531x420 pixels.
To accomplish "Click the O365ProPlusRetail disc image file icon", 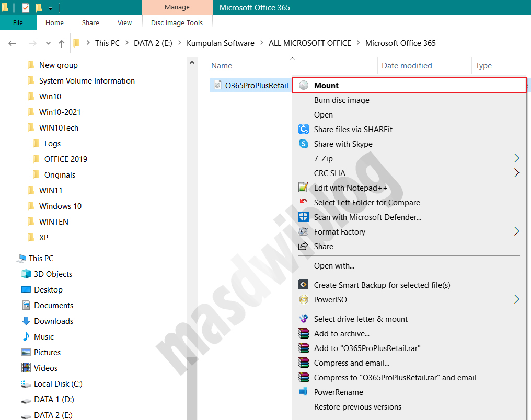I will (x=217, y=85).
